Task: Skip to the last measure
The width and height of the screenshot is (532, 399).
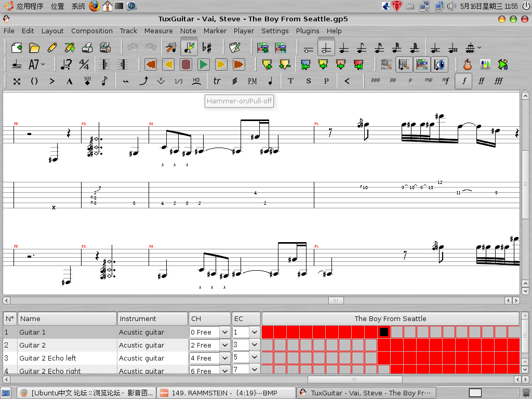Action: (x=238, y=64)
